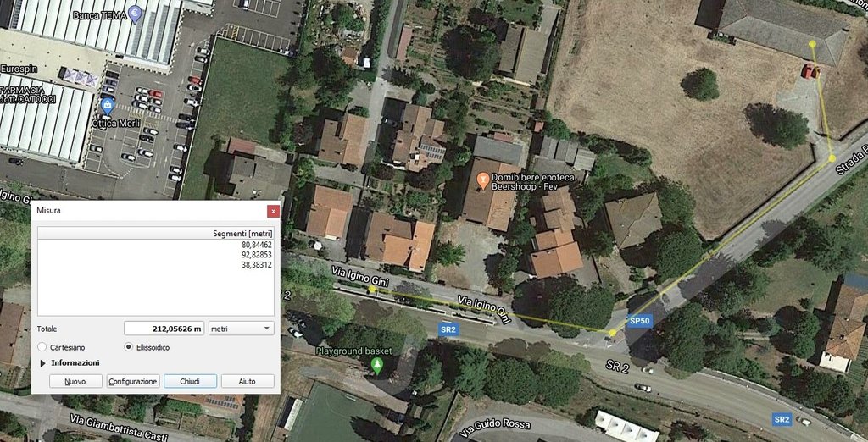Screen dimensions: 868x442
Task: Click the measure vertex on Via Igino Gini
Action: 373,289
